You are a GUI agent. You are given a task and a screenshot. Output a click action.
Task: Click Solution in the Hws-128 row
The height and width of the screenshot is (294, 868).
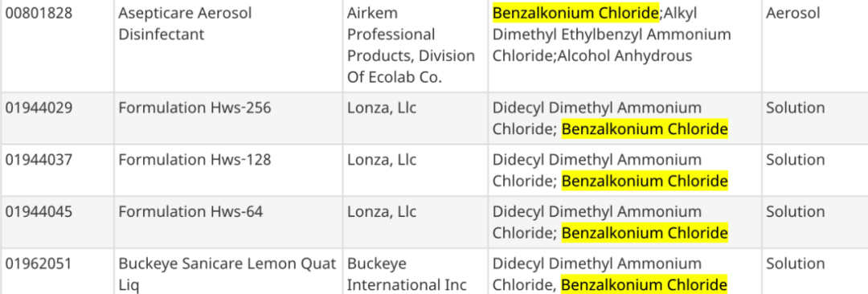(x=796, y=160)
